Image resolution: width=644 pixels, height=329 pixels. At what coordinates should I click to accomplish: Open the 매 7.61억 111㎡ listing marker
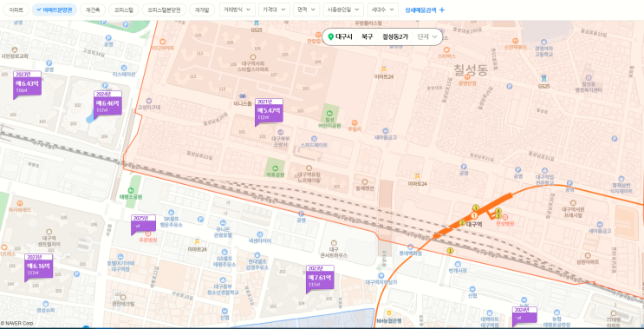click(320, 280)
